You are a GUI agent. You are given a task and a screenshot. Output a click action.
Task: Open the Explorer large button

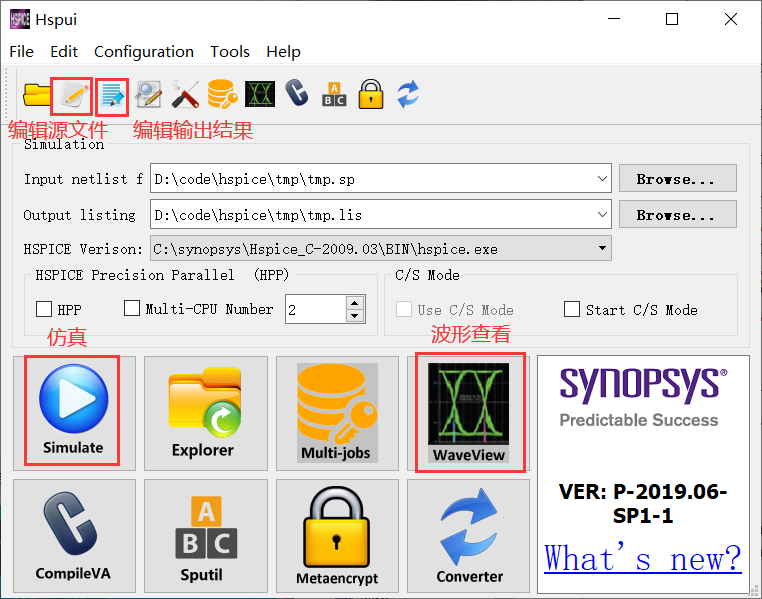click(206, 413)
